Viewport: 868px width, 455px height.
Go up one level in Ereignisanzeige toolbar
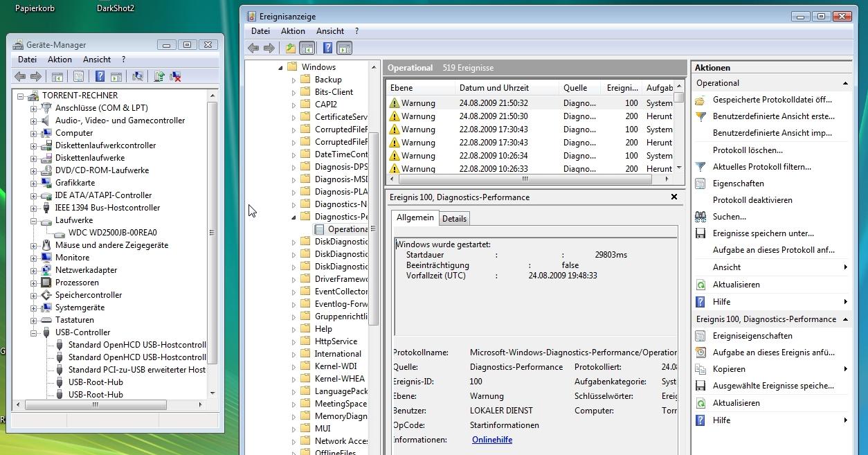pos(291,48)
